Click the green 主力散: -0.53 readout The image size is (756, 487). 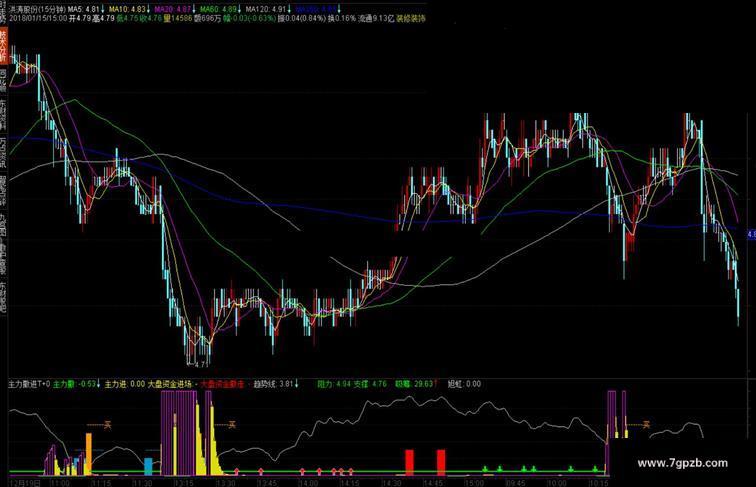pyautogui.click(x=76, y=384)
